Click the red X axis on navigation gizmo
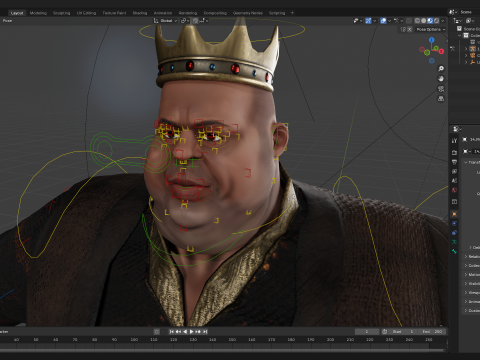 point(441,51)
